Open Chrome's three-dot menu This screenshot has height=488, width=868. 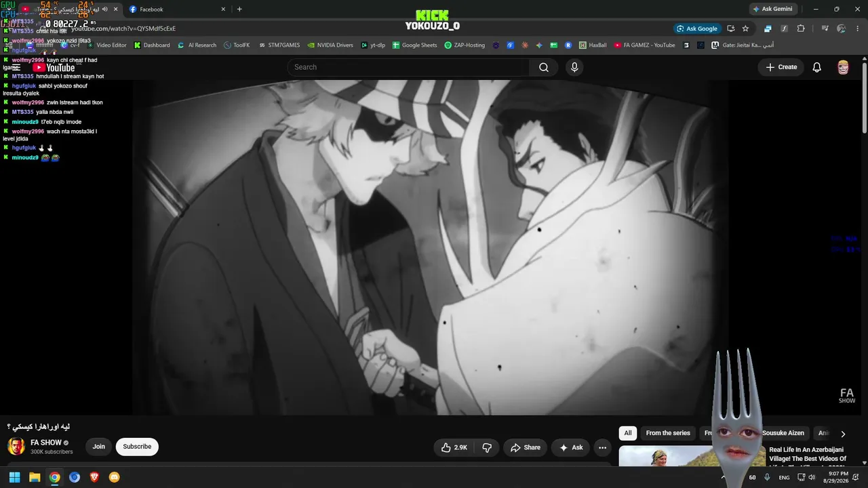(858, 28)
